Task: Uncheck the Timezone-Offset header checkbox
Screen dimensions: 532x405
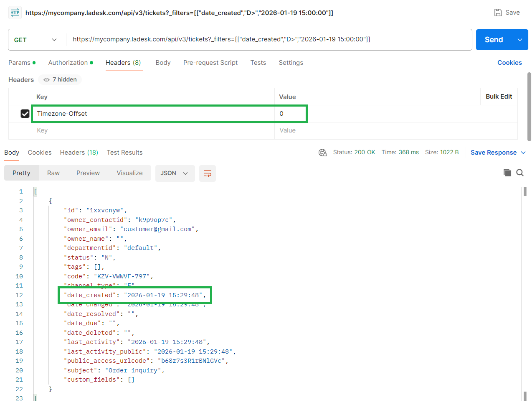Action: pyautogui.click(x=25, y=114)
